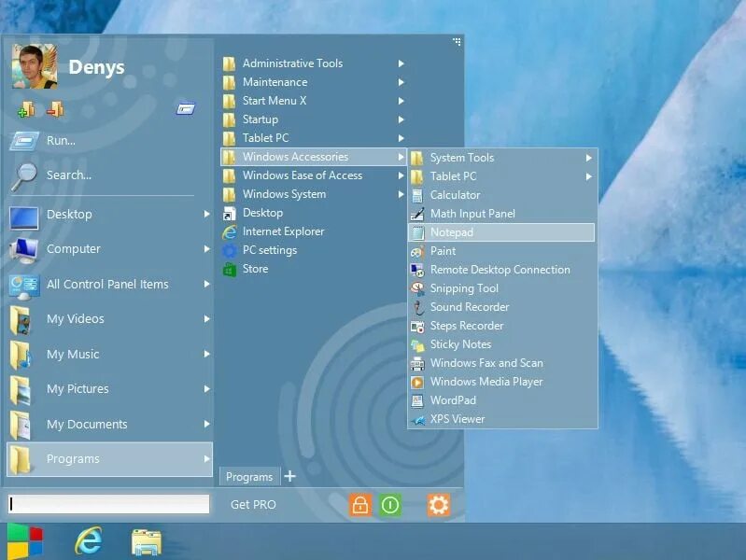746x560 pixels.
Task: Click the green power button icon
Action: (390, 505)
